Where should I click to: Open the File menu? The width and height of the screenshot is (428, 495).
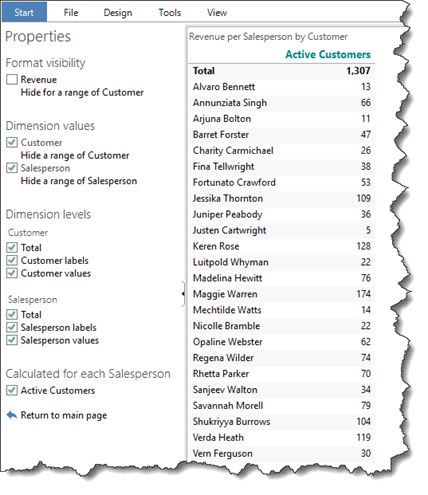click(x=71, y=13)
